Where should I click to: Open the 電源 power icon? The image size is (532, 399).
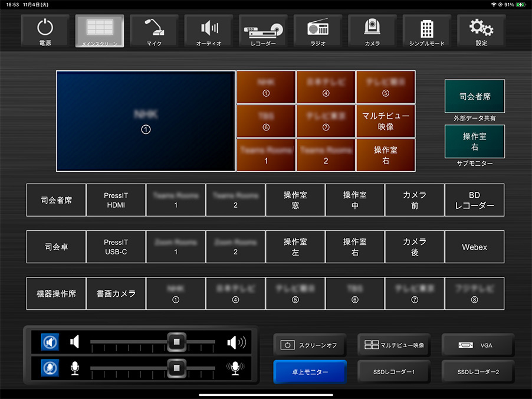pos(45,31)
